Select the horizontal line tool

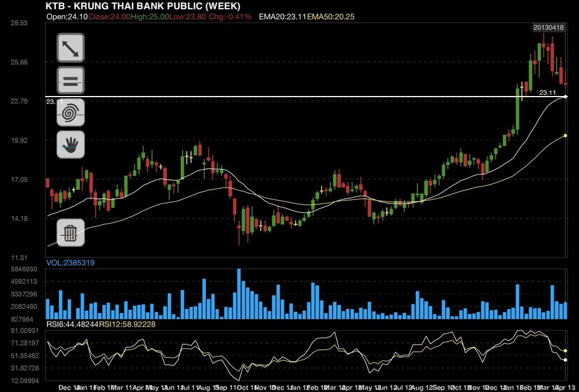click(71, 80)
